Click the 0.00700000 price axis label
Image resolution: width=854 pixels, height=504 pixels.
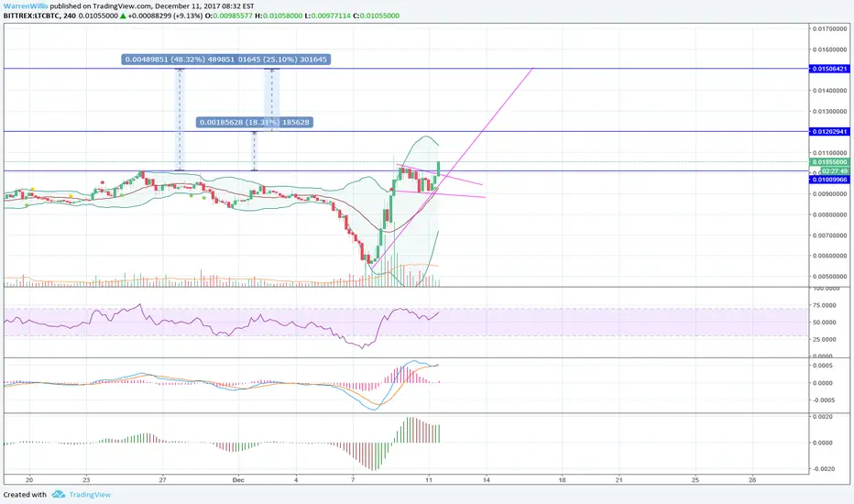pos(829,236)
